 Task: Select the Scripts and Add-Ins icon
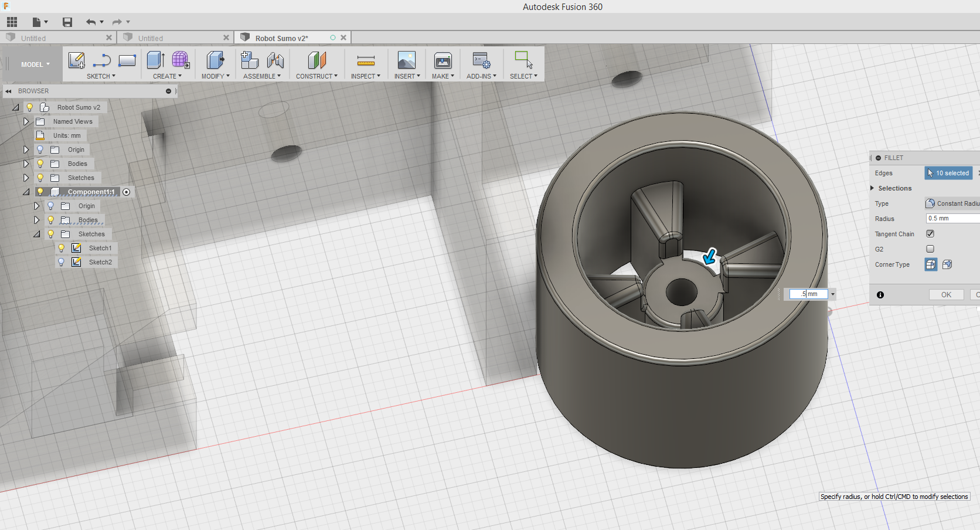point(481,59)
